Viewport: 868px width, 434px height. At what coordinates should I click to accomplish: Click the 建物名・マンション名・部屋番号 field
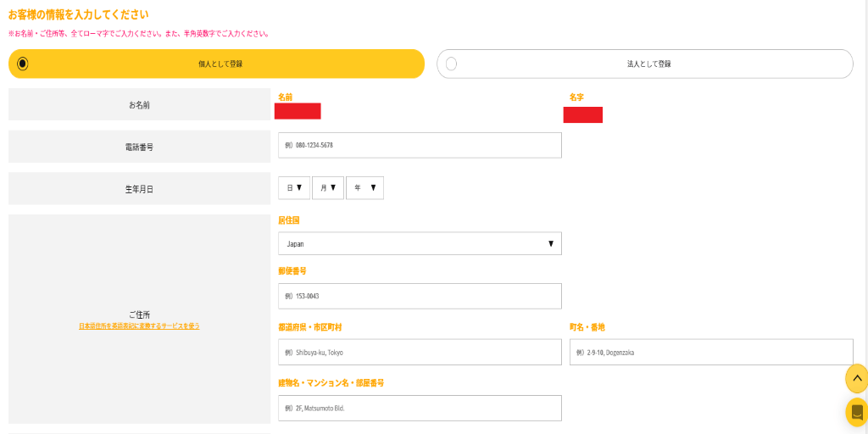[x=420, y=408]
